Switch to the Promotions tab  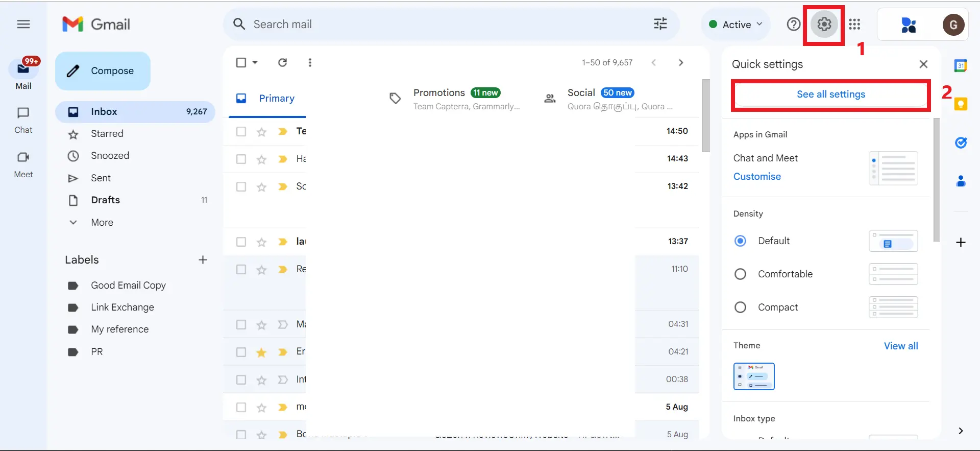pos(454,99)
